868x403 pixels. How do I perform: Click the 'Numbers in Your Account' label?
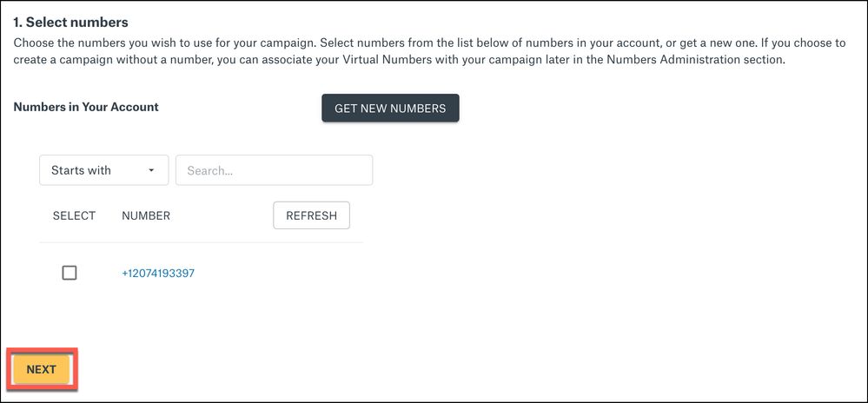pyautogui.click(x=86, y=107)
